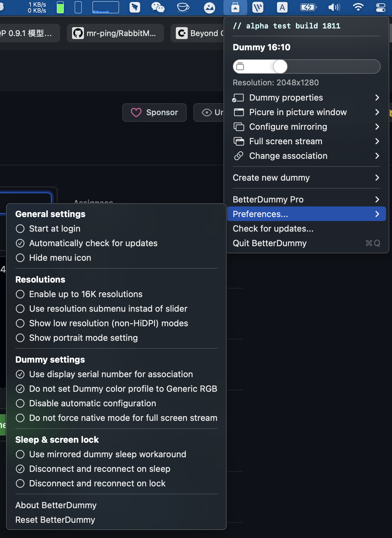This screenshot has width=392, height=538.
Task: Click the Sponsor button
Action: pos(154,112)
